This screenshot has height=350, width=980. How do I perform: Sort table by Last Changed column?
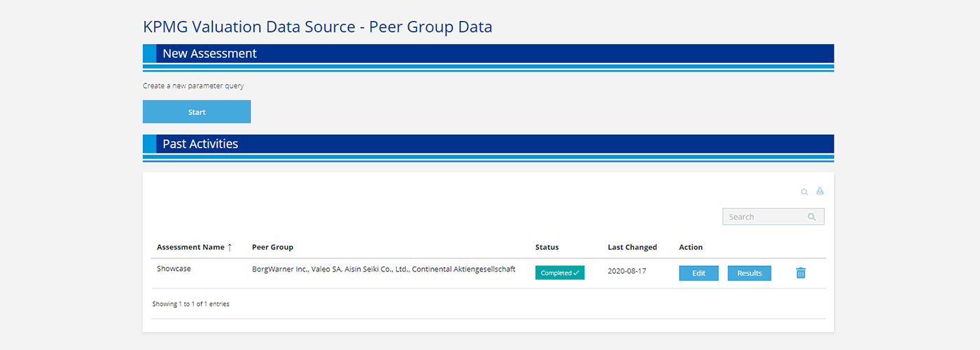632,247
